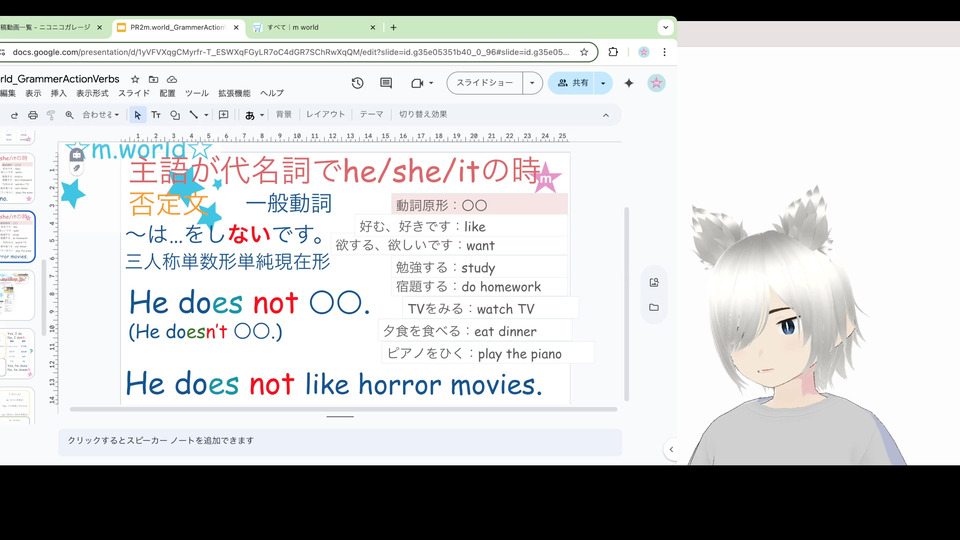
Task: Open the ヘルプ menu
Action: click(272, 93)
